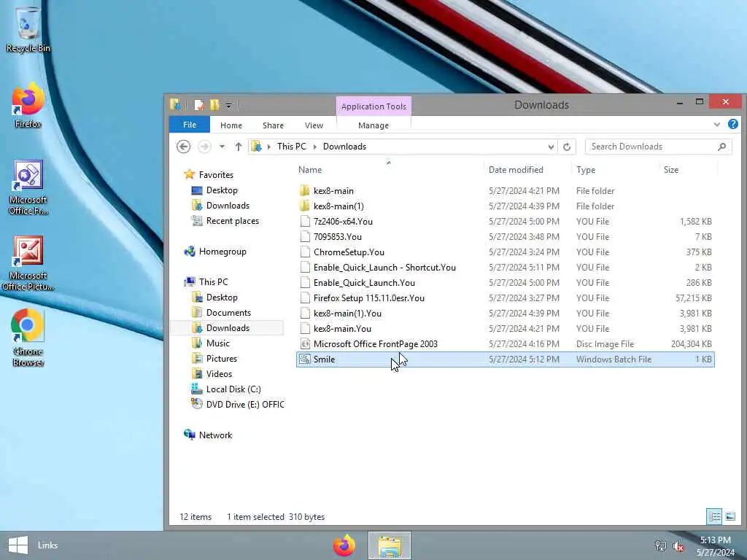Viewport: 747px width, 560px height.
Task: Open recent locations dropdown arrow
Action: point(222,146)
